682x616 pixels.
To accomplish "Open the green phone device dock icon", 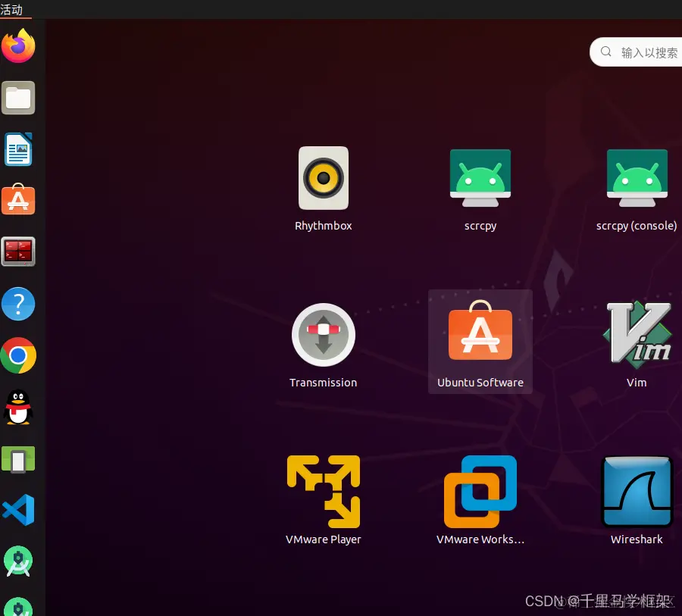I will click(x=18, y=459).
